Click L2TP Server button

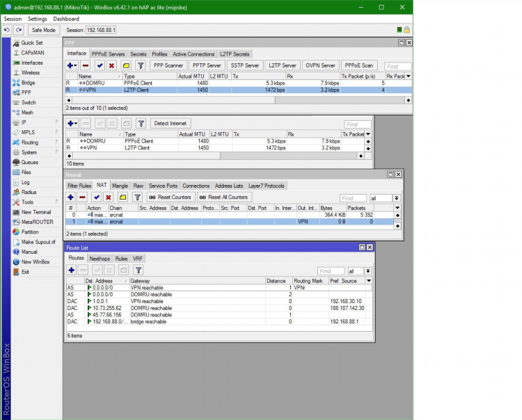[x=283, y=65]
